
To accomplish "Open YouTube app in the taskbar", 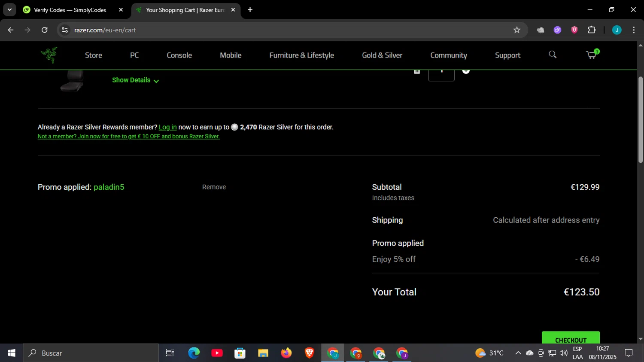I will tap(217, 353).
